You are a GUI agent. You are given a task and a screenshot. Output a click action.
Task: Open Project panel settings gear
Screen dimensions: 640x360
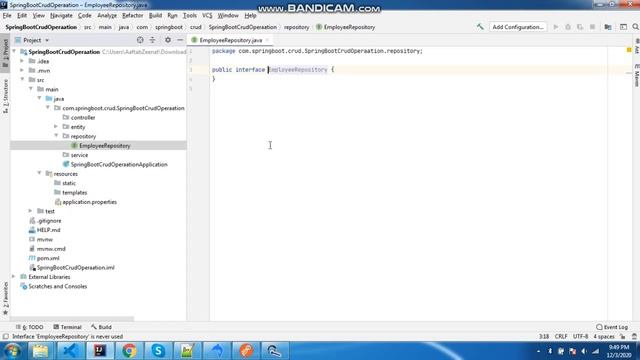(x=168, y=40)
